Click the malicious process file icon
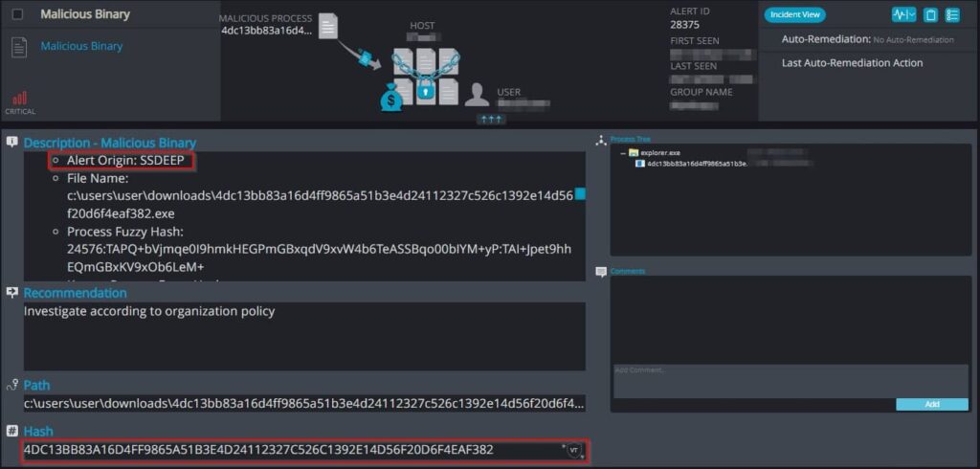The height and width of the screenshot is (469, 980). [328, 26]
